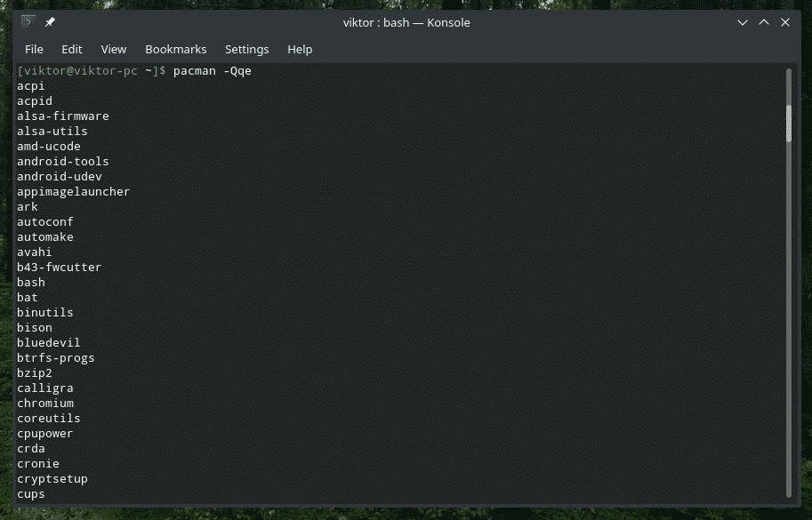Open the Edit menu
This screenshot has height=520, width=812.
(71, 49)
